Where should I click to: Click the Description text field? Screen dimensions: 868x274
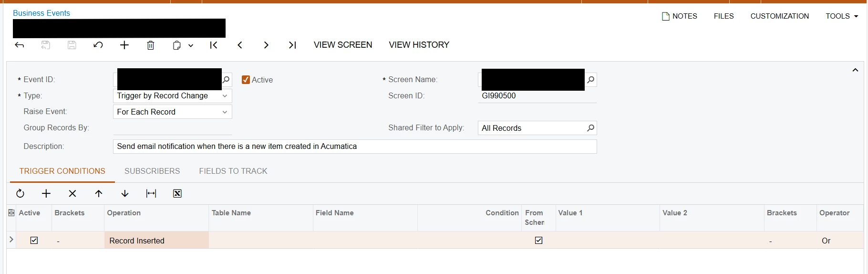355,147
